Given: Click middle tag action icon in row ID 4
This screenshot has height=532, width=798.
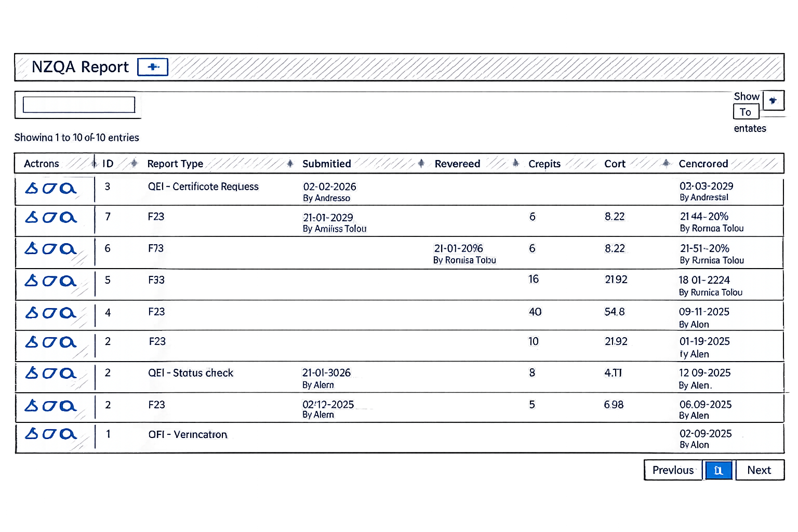Looking at the screenshot, I should point(49,312).
